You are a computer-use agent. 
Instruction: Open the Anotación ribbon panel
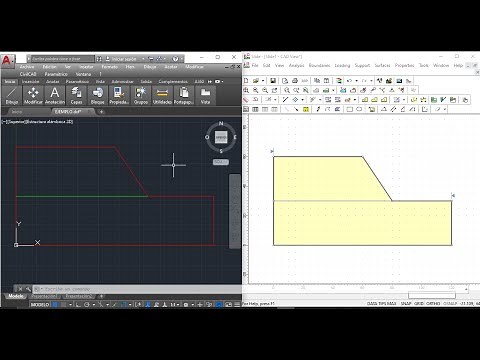point(55,96)
